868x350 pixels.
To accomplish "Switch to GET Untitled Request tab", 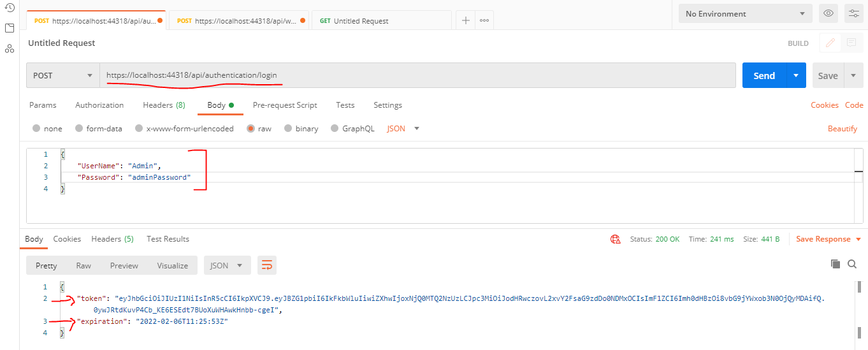I will 381,20.
